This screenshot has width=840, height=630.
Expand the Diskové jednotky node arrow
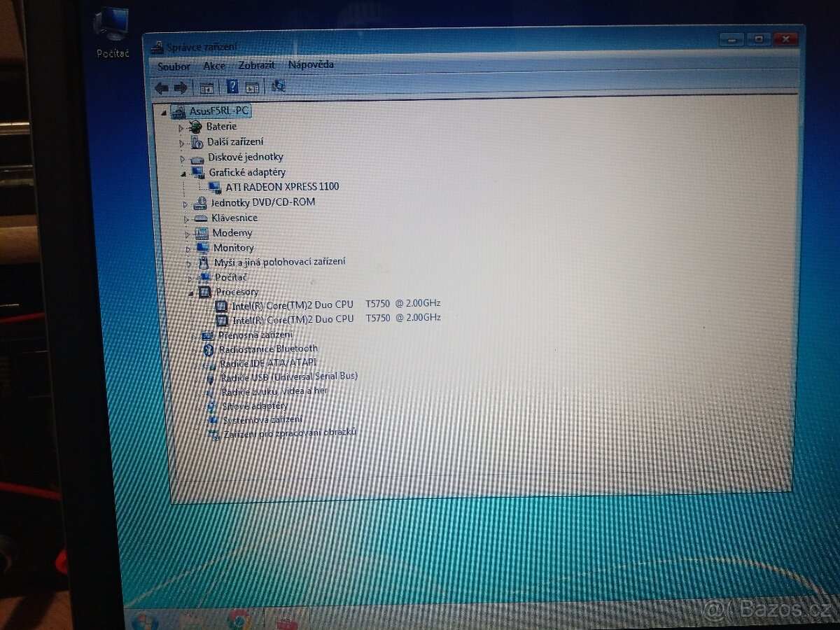pos(183,159)
